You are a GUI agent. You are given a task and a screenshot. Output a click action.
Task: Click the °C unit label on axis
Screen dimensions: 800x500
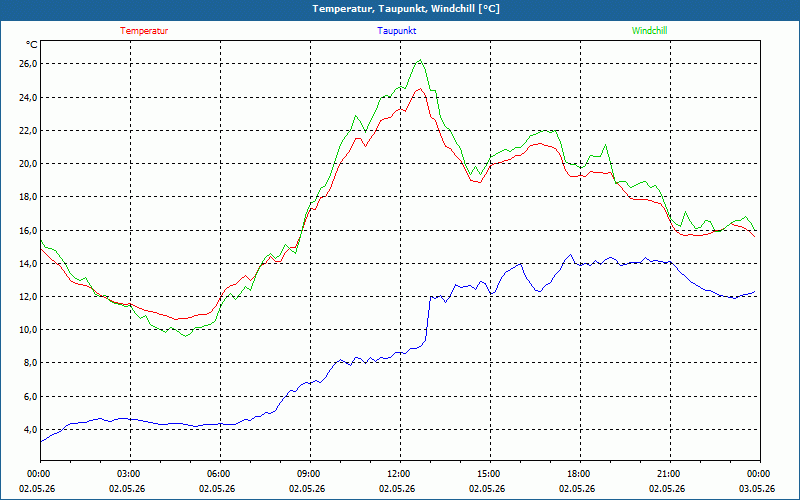click(32, 45)
